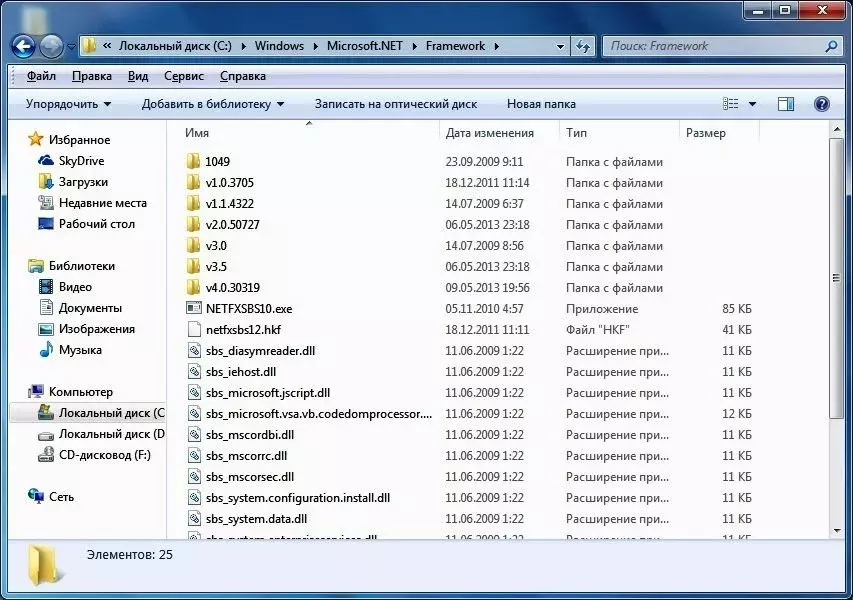This screenshot has width=853, height=600.
Task: Select Компьютер in the sidebar
Action: pos(70,392)
